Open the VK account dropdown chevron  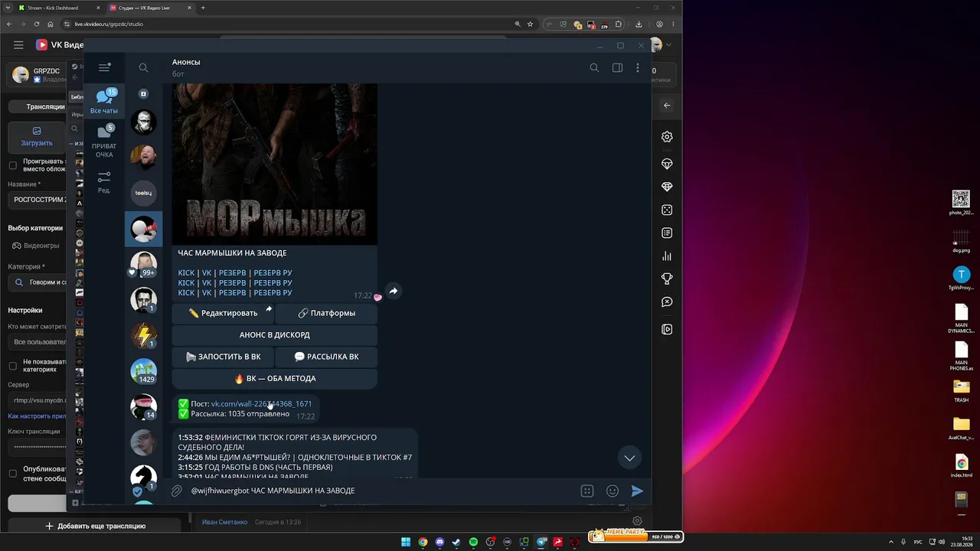tap(669, 45)
